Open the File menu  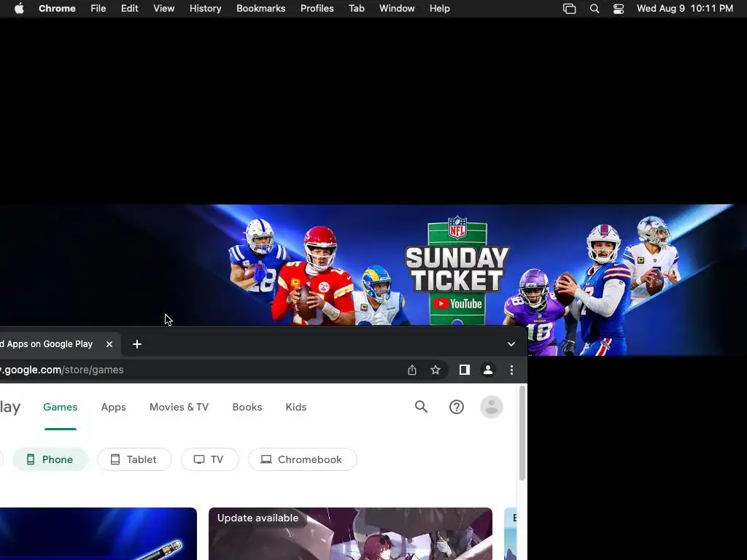click(98, 9)
